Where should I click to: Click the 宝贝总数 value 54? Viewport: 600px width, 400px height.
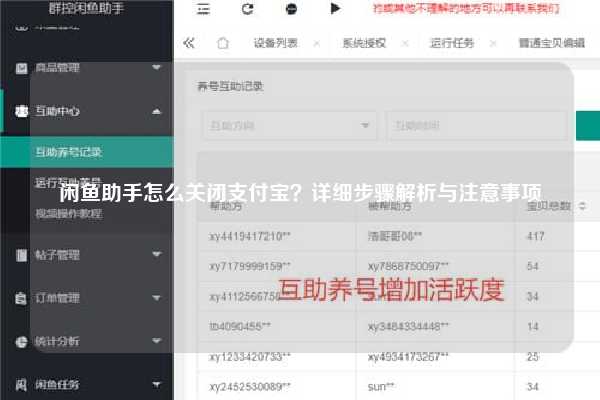point(533,266)
